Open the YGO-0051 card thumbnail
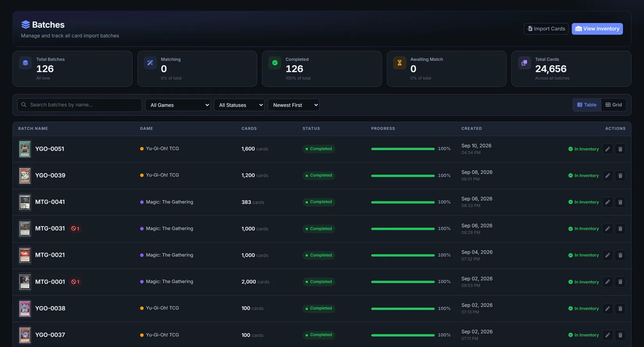 point(25,149)
